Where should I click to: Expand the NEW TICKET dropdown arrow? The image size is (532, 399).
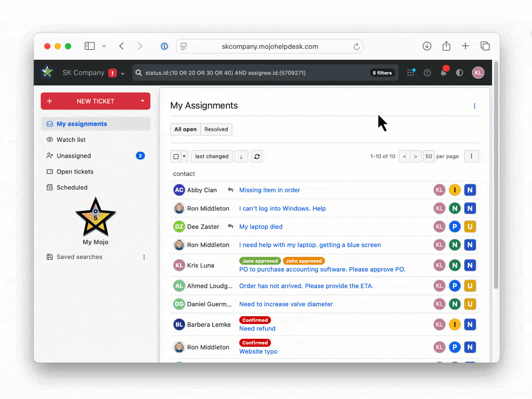(143, 101)
